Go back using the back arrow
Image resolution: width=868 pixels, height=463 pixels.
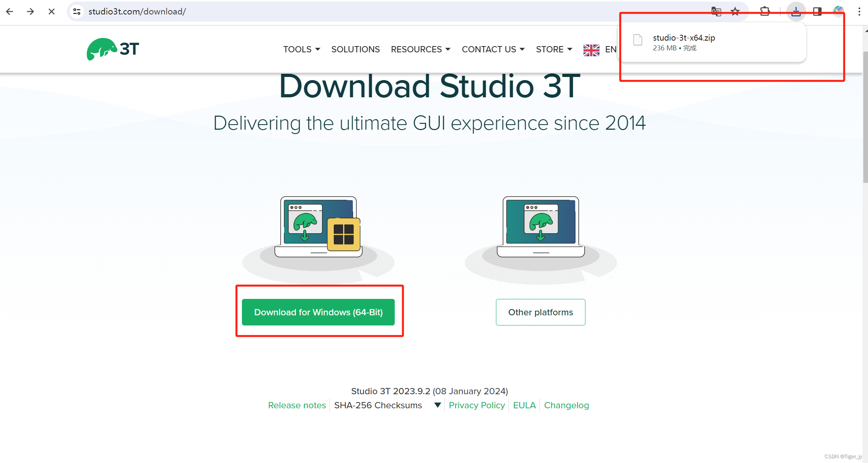coord(10,11)
